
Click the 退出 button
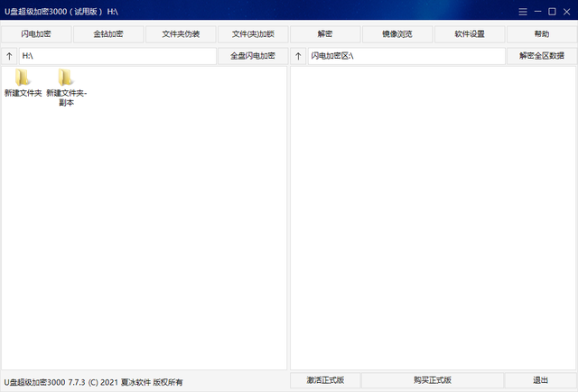point(541,380)
